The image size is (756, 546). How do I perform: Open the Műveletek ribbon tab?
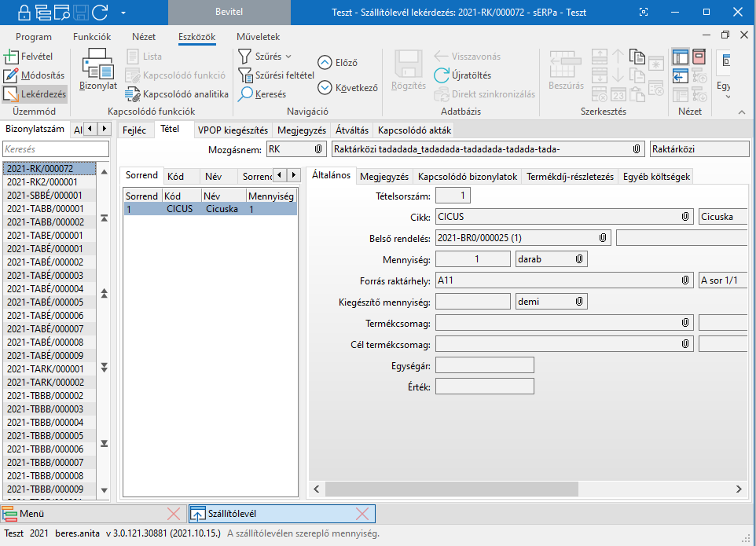pos(258,37)
